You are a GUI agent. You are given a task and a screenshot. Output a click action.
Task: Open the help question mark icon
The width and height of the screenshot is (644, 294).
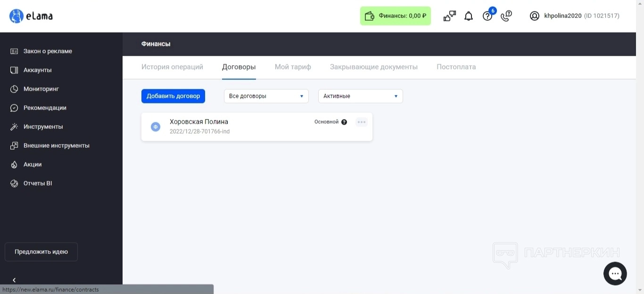click(x=487, y=16)
